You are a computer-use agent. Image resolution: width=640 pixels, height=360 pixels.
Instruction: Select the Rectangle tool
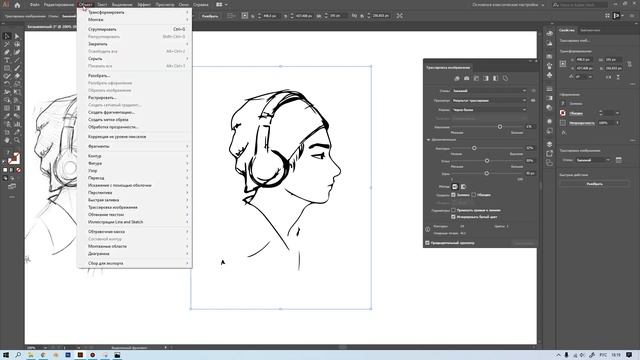(x=7, y=68)
